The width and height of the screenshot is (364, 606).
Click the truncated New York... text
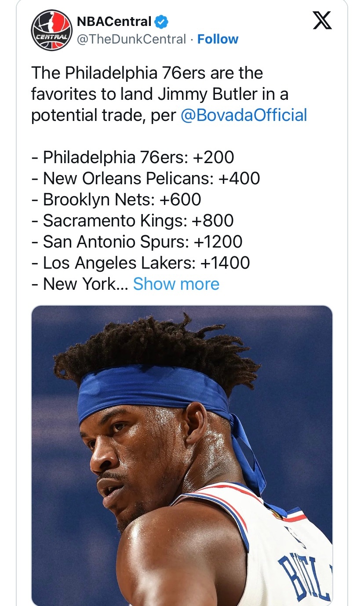(x=80, y=284)
